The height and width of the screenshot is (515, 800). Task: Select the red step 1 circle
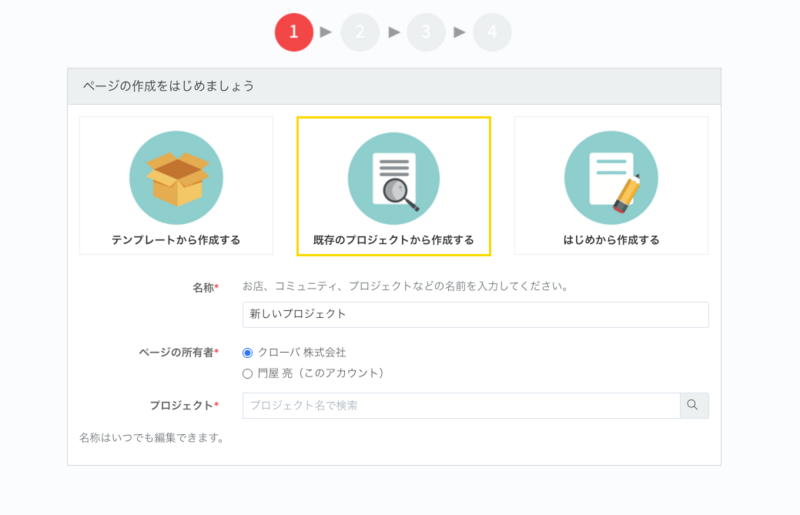click(x=294, y=32)
